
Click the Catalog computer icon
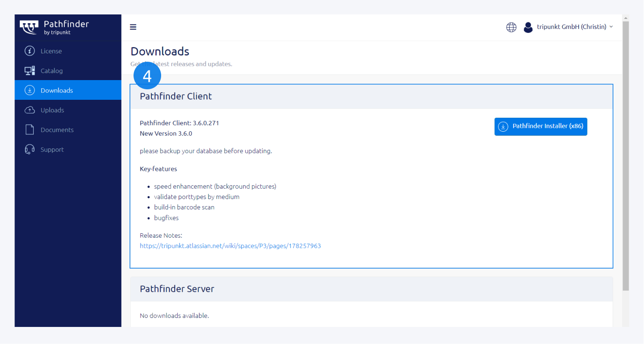coord(29,71)
